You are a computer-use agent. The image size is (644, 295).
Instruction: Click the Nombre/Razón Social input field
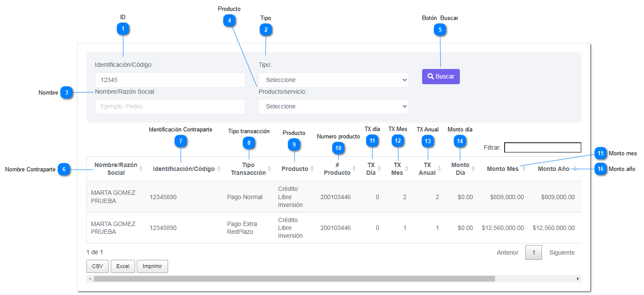pos(170,106)
